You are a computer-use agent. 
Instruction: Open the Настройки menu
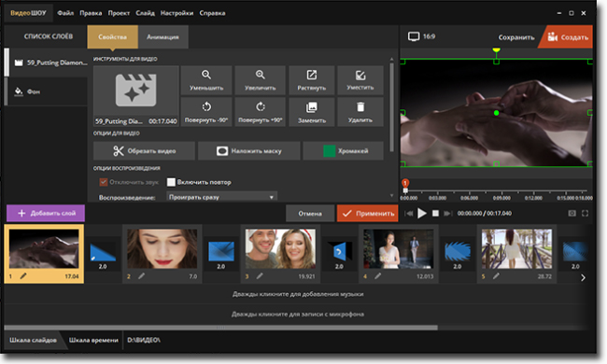click(176, 13)
